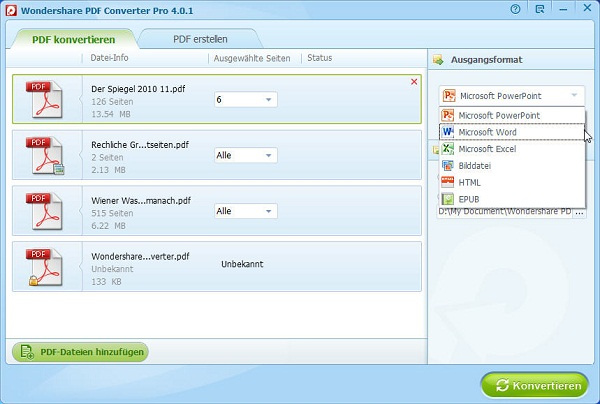Click the PowerPoint icon in dropdown list
The height and width of the screenshot is (404, 600).
447,115
